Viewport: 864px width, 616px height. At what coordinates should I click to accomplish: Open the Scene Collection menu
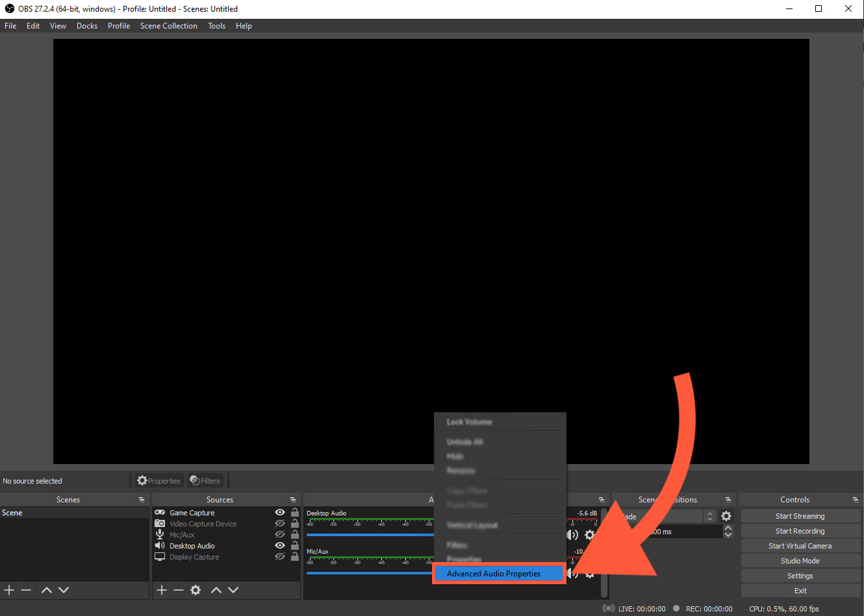point(168,26)
